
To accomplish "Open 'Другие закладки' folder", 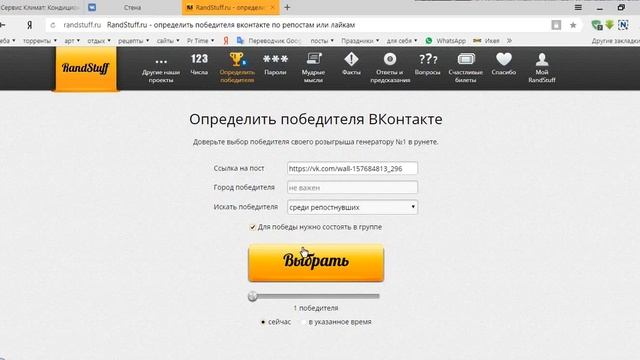I will 616,41.
